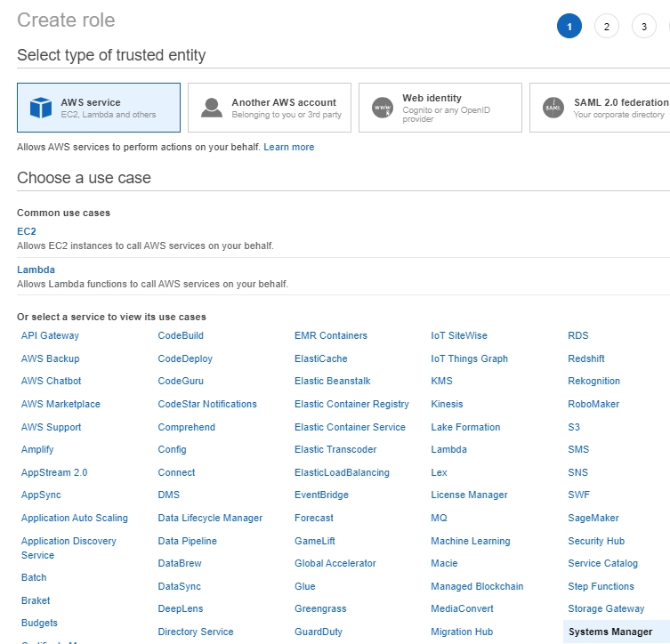
Task: Select AWS Support service
Action: [52, 427]
